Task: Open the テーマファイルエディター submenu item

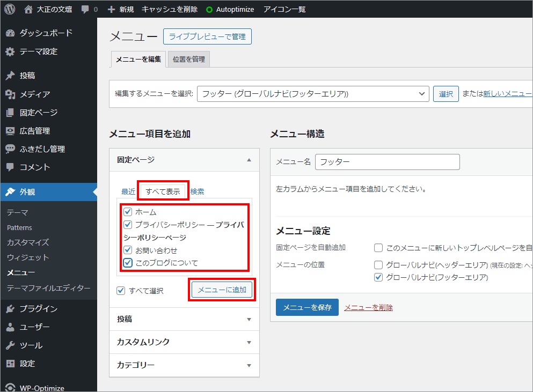Action: click(49, 288)
